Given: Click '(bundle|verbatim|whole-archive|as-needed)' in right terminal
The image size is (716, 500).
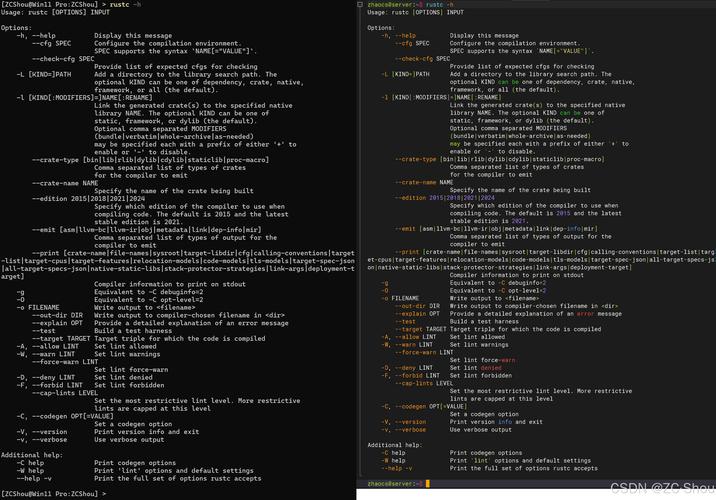Looking at the screenshot, I should point(520,136).
